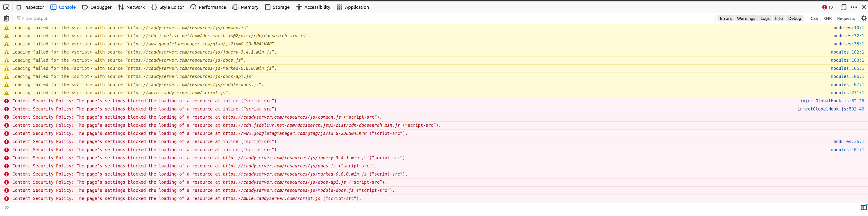The image size is (868, 216).
Task: Select the pick element inspector icon
Action: pyautogui.click(x=6, y=7)
